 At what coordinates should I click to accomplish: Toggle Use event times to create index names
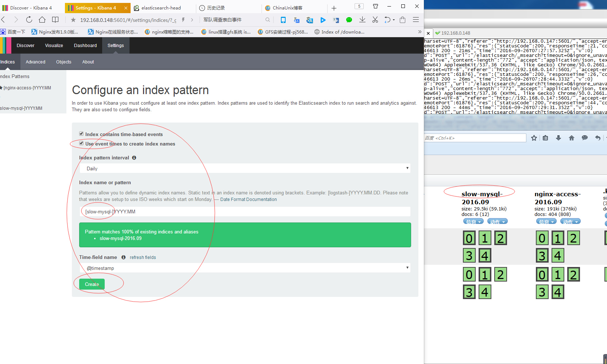(81, 143)
